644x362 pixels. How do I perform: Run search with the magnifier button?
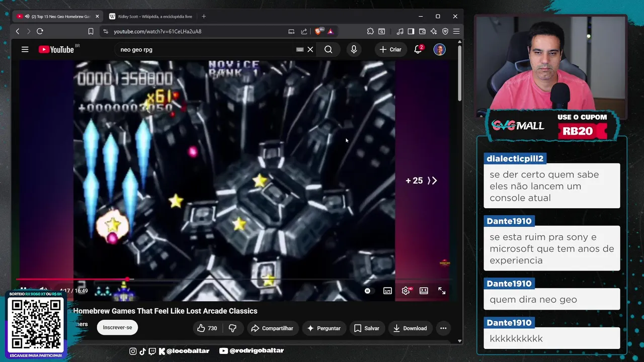point(328,49)
